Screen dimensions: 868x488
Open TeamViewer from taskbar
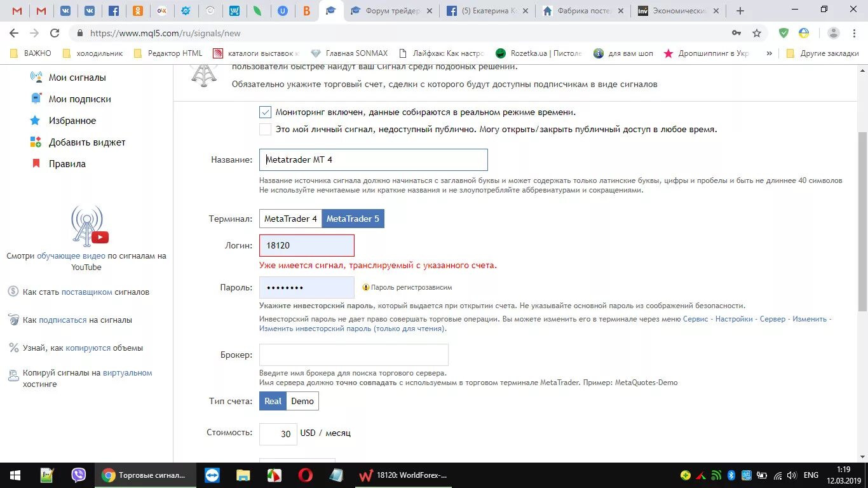point(212,475)
